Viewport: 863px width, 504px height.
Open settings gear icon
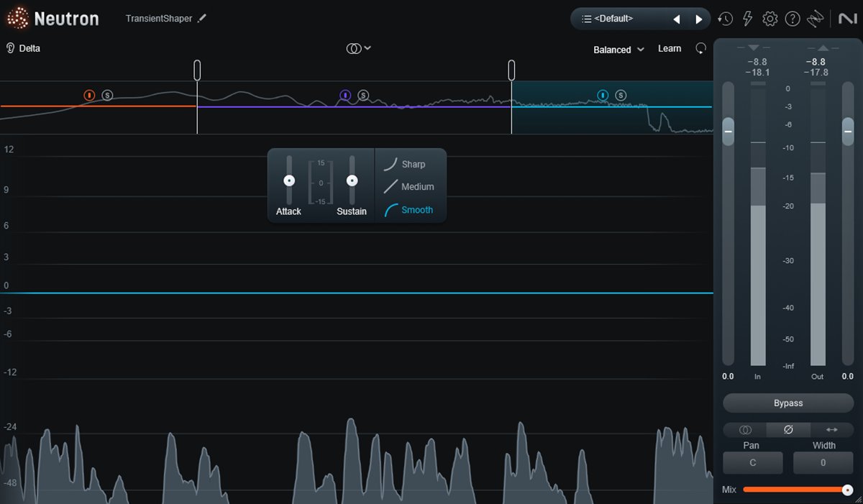[770, 19]
